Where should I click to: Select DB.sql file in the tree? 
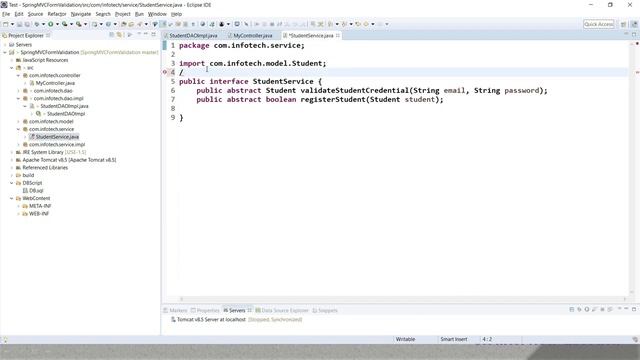point(36,191)
